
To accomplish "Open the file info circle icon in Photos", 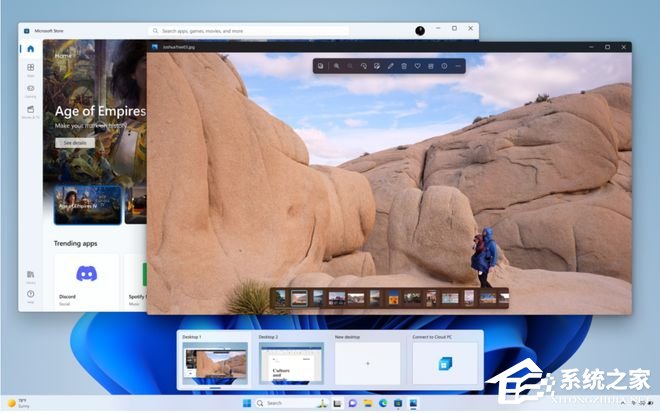I will point(444,66).
